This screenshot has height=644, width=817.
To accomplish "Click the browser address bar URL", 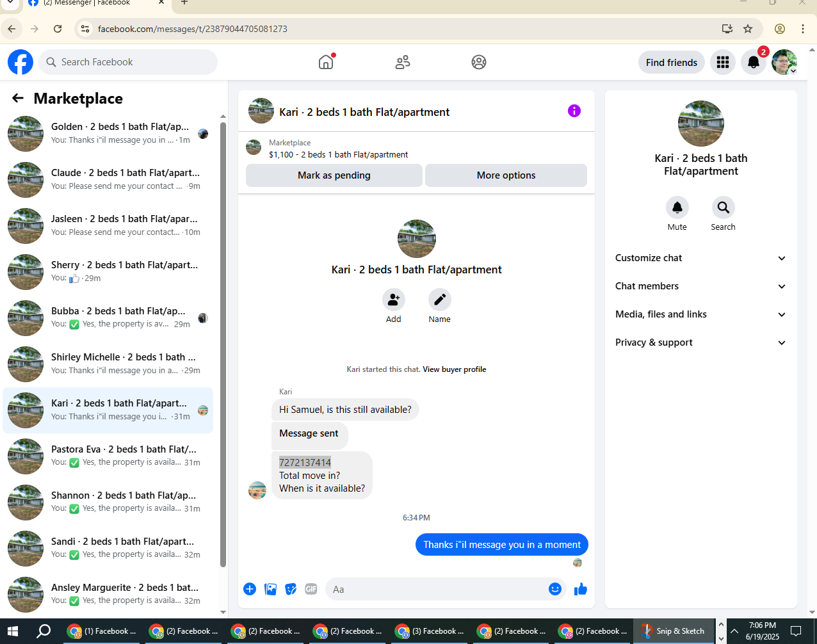I will coord(193,29).
